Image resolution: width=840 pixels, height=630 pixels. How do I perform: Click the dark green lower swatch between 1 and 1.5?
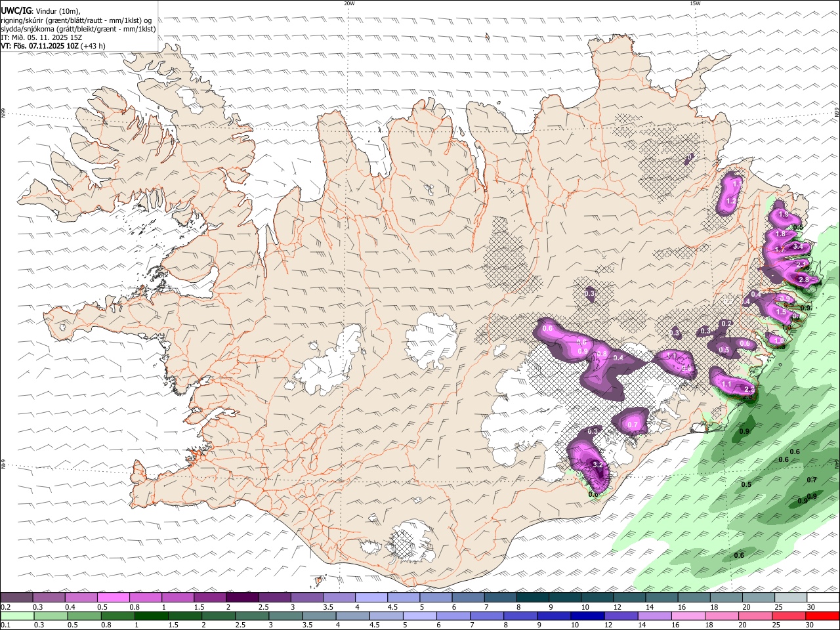[152, 616]
